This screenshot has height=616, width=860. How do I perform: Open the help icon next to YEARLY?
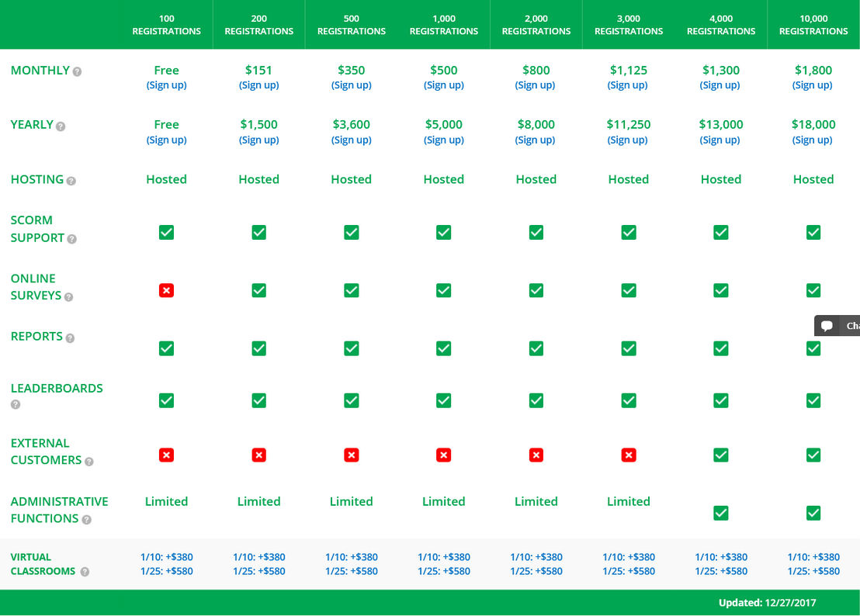click(x=61, y=126)
